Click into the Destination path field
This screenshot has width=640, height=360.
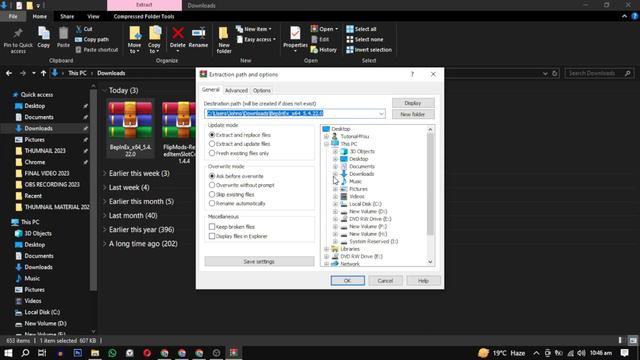[x=294, y=113]
